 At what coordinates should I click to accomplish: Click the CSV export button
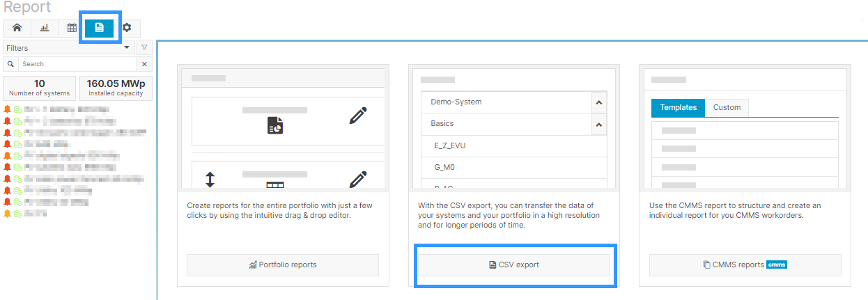click(514, 265)
